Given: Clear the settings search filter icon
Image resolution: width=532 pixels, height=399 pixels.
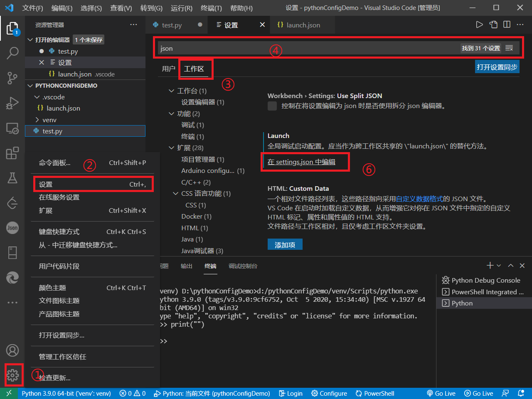Looking at the screenshot, I should click(x=509, y=48).
